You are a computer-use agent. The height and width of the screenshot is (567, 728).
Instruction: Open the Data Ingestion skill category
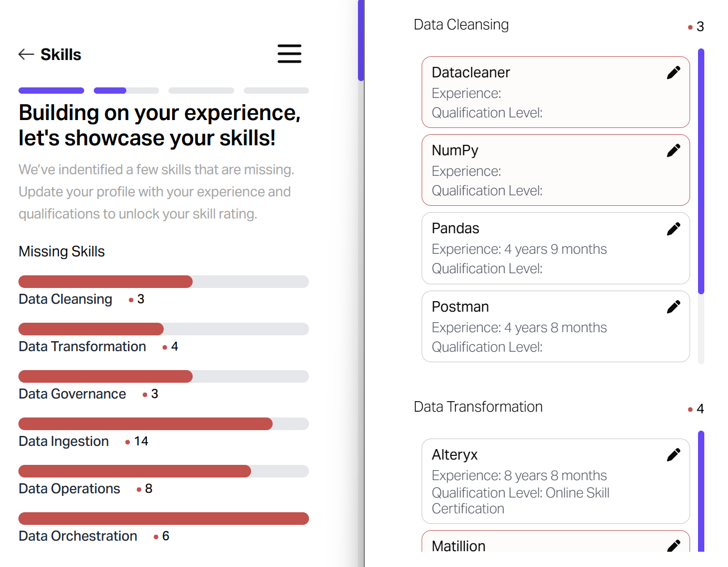[64, 441]
